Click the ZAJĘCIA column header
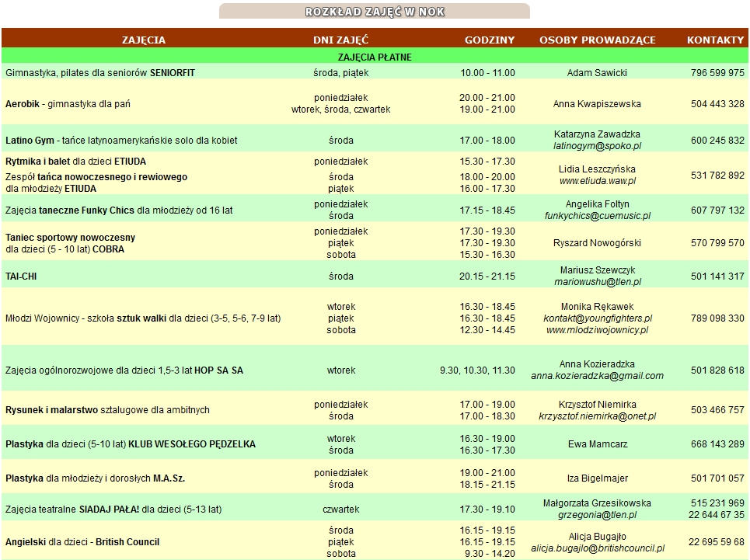The image size is (750, 560). [x=144, y=40]
